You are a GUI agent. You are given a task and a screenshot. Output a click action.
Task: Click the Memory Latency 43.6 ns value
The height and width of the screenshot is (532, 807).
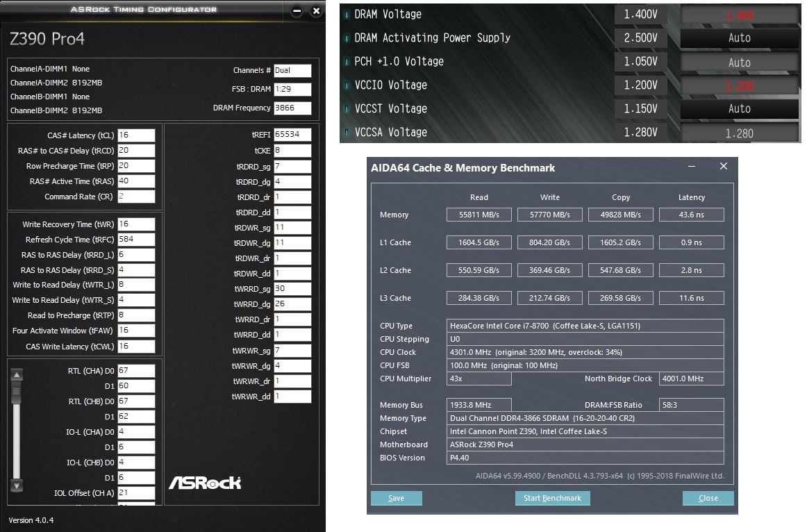point(692,215)
